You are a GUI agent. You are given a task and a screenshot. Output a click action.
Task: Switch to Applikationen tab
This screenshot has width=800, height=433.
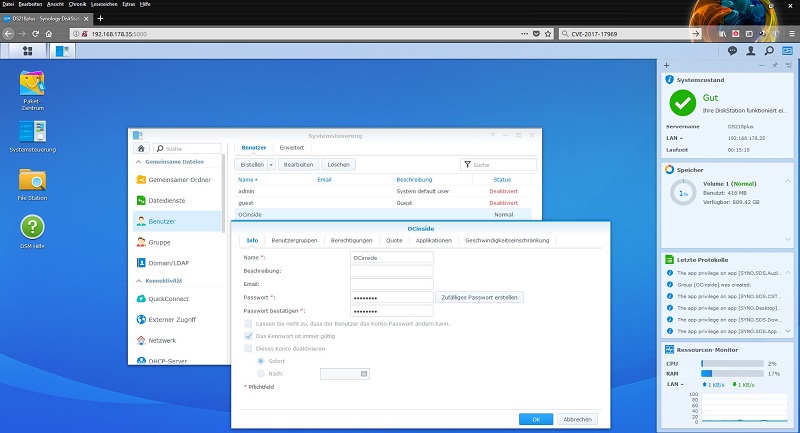click(434, 240)
